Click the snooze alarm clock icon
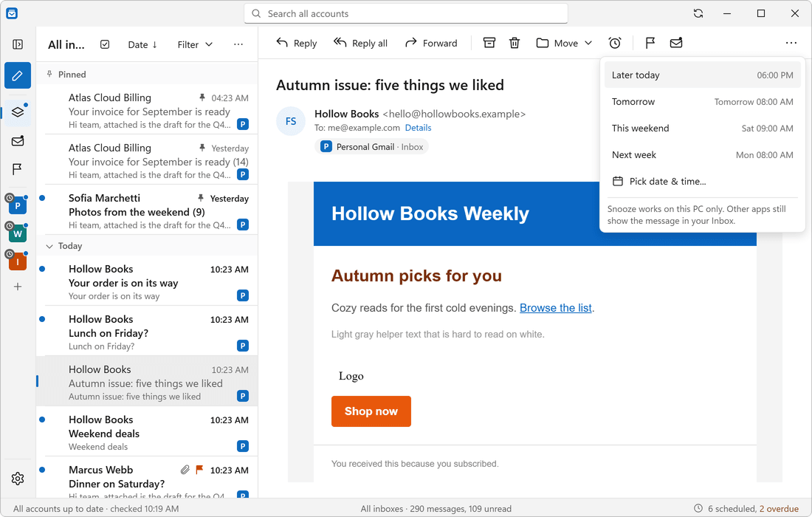 click(x=615, y=43)
